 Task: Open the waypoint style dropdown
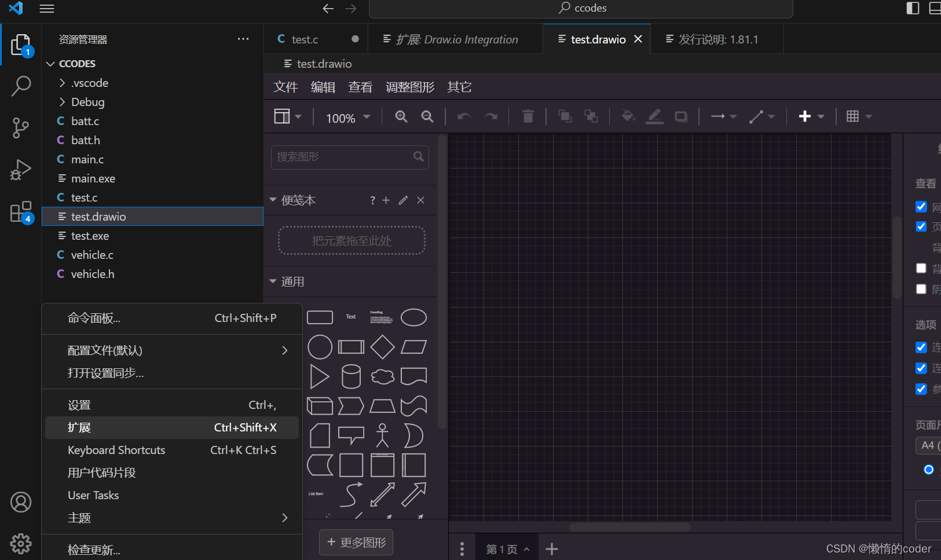pos(761,116)
